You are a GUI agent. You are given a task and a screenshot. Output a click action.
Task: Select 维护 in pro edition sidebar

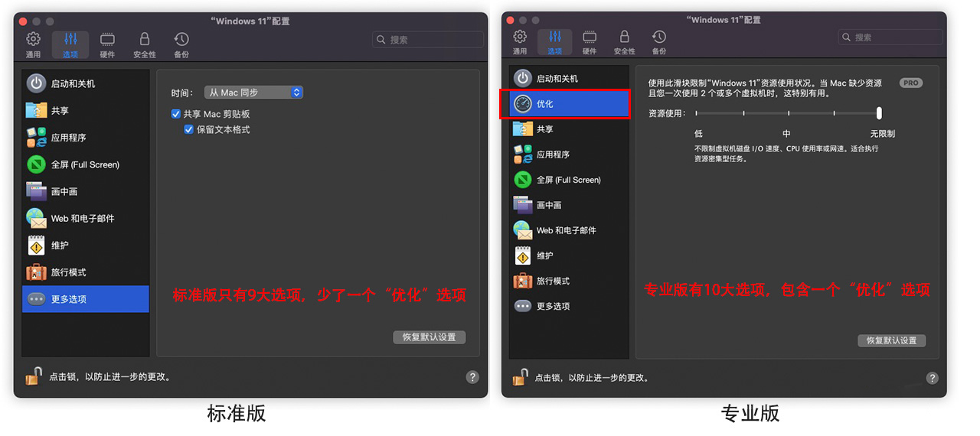coord(569,255)
